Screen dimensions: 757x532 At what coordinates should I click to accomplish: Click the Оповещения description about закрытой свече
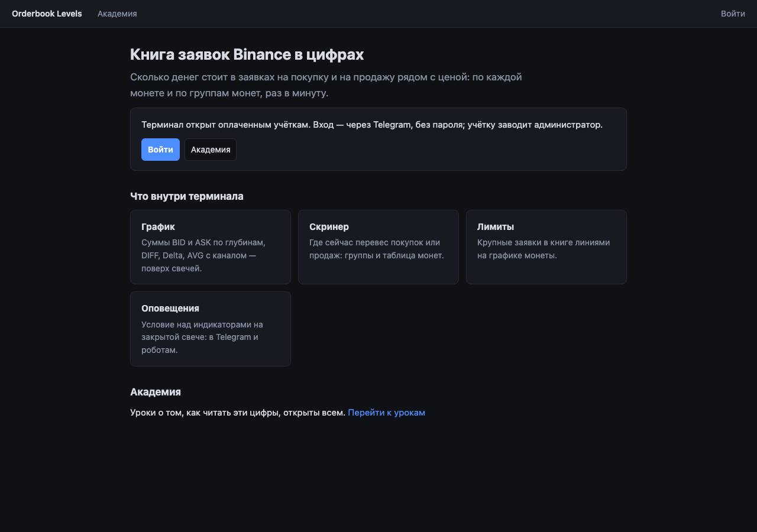(x=202, y=337)
